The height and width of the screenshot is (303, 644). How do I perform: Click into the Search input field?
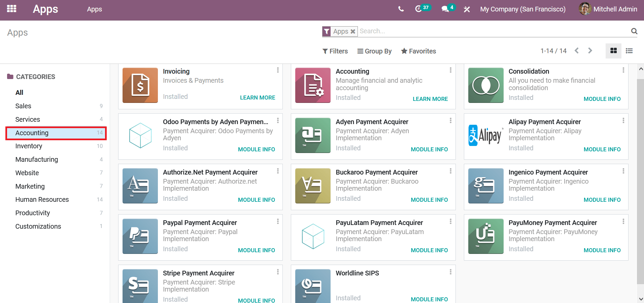(x=493, y=31)
